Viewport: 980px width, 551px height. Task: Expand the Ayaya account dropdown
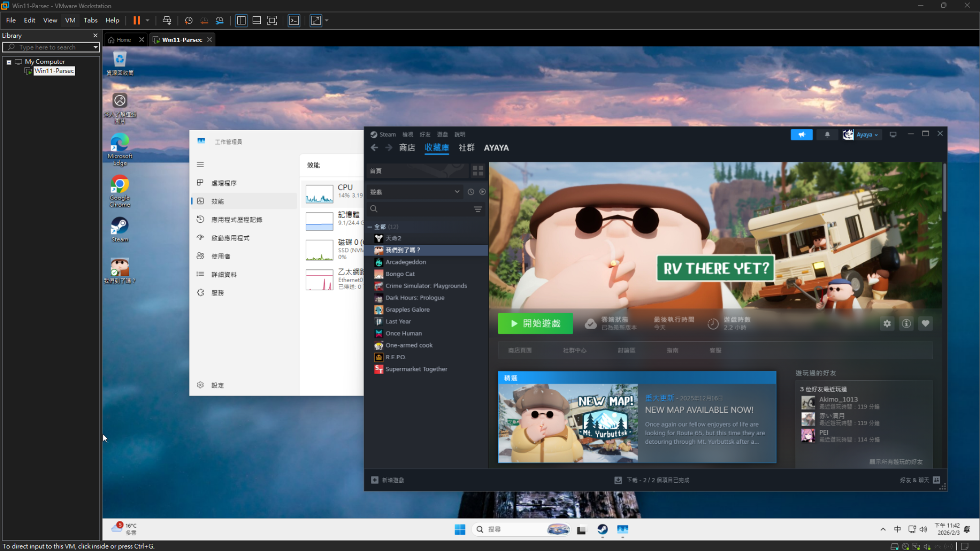point(862,135)
